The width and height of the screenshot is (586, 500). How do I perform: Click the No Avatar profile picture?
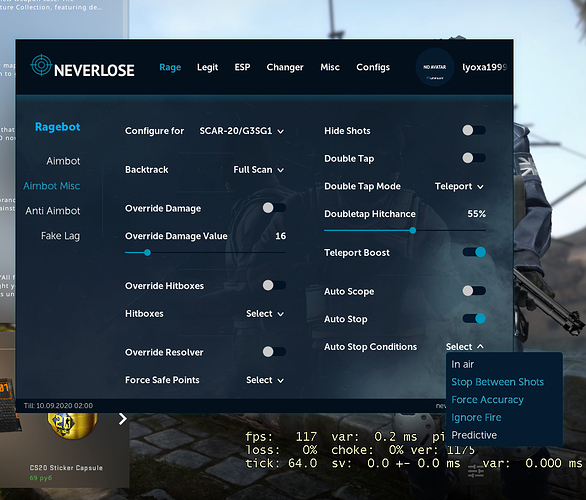[434, 67]
